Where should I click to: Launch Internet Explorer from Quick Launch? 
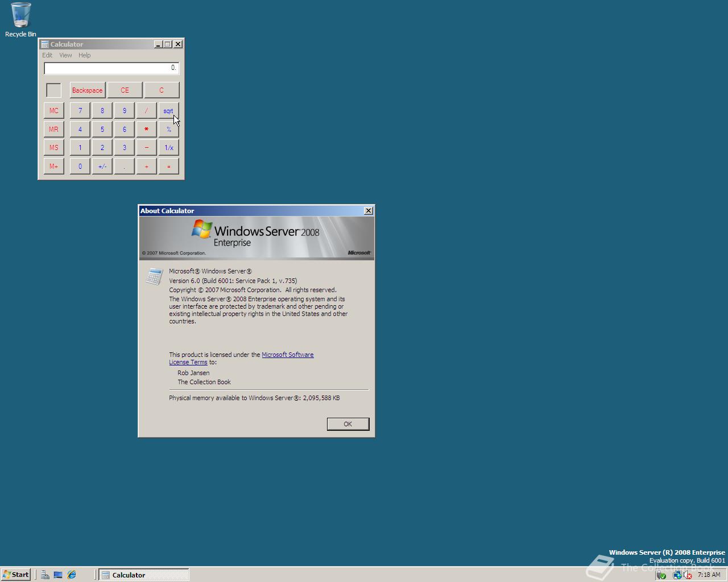pyautogui.click(x=72, y=575)
